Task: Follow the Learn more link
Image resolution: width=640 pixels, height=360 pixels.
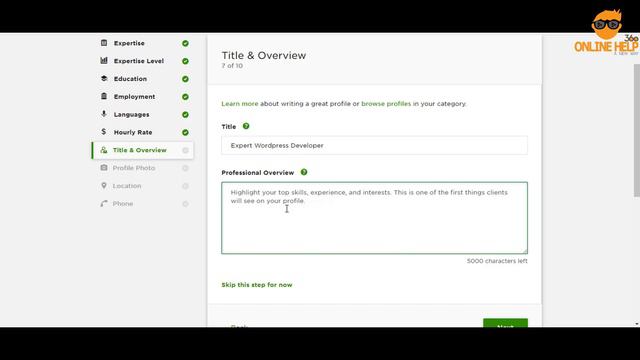Action: tap(240, 104)
